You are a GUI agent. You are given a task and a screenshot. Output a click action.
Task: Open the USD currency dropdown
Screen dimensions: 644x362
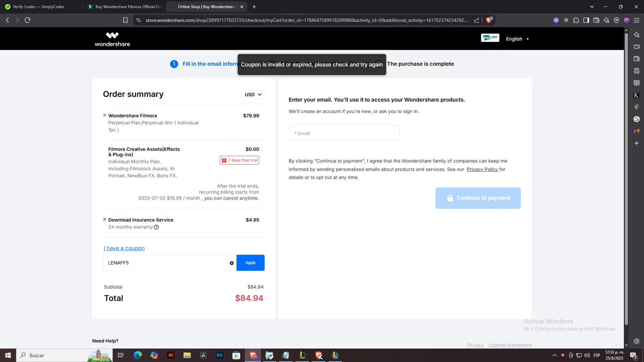point(253,94)
